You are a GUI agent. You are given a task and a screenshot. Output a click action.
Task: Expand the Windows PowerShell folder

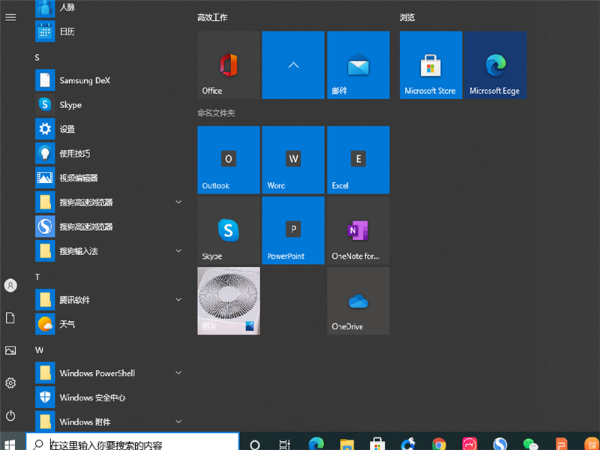(109, 373)
